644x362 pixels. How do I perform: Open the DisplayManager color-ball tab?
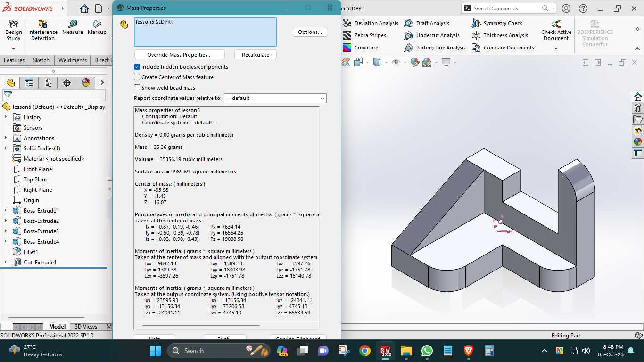point(86,83)
